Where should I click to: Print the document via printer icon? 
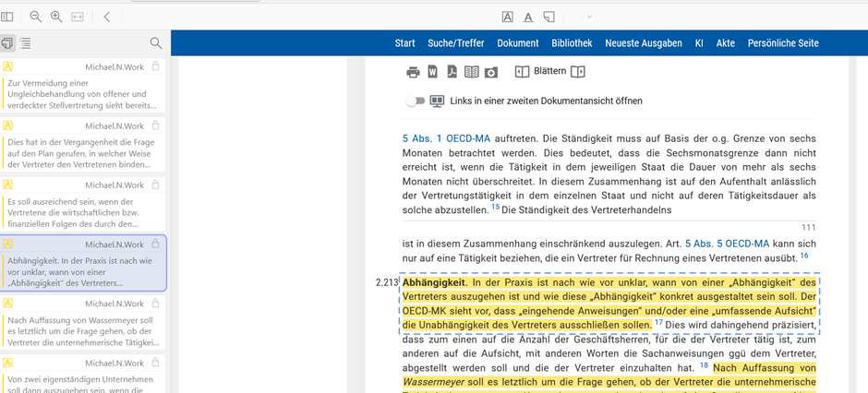413,72
